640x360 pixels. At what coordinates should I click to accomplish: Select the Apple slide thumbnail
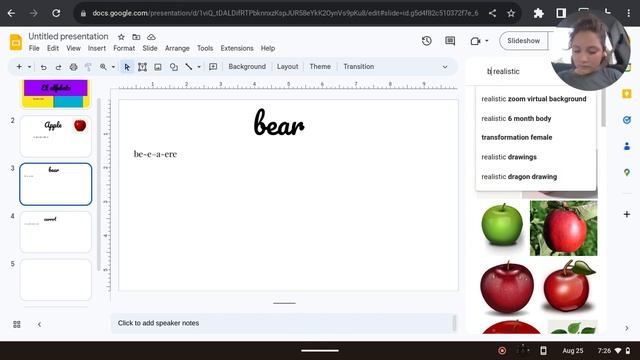coord(56,136)
